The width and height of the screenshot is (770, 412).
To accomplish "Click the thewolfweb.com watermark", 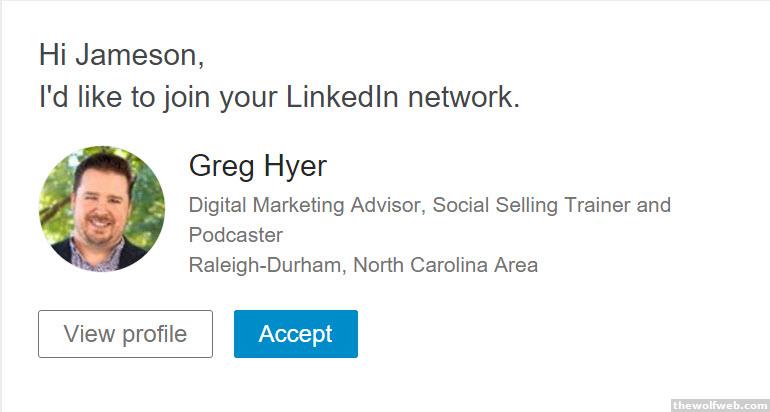I will coord(719,405).
